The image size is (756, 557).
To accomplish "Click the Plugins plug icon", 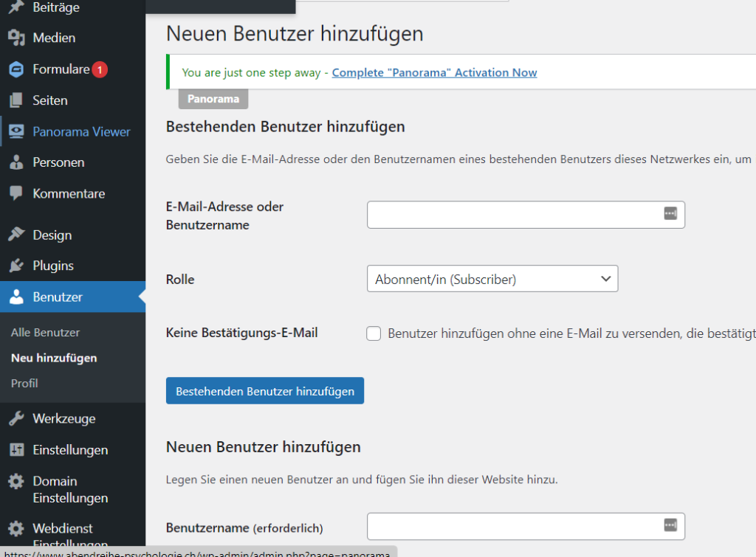I will point(16,266).
